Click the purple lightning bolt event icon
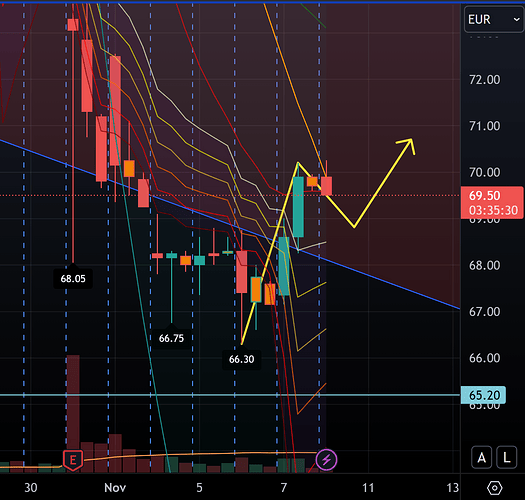Image resolution: width=525 pixels, height=500 pixels. click(x=326, y=459)
